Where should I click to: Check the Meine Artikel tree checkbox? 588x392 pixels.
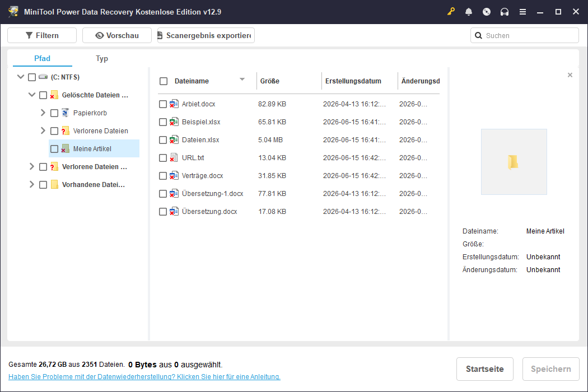[54, 149]
